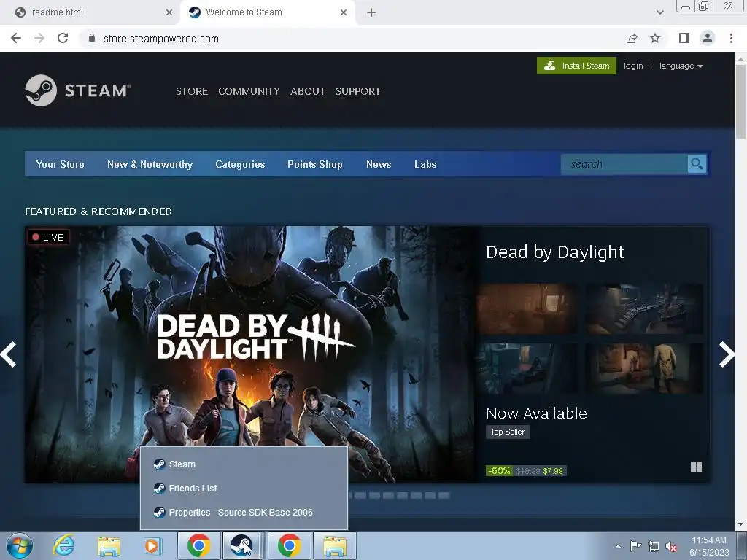The width and height of the screenshot is (747, 560).
Task: Open COMMUNITY in the top navigation
Action: click(249, 91)
